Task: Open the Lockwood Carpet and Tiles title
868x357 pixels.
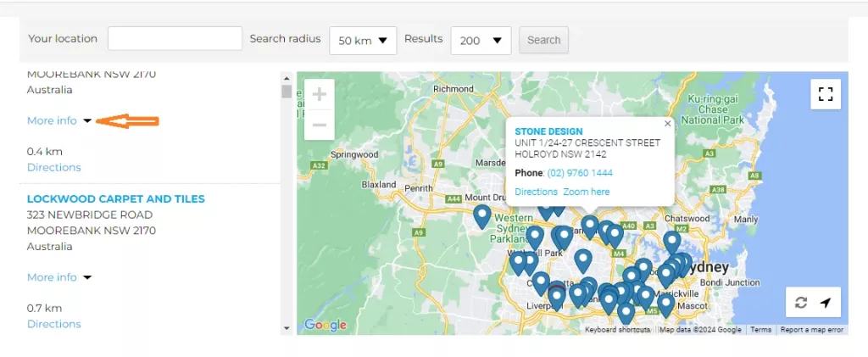Action: pos(115,199)
